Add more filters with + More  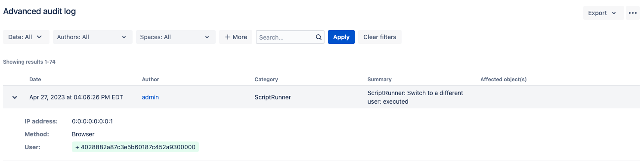[235, 37]
